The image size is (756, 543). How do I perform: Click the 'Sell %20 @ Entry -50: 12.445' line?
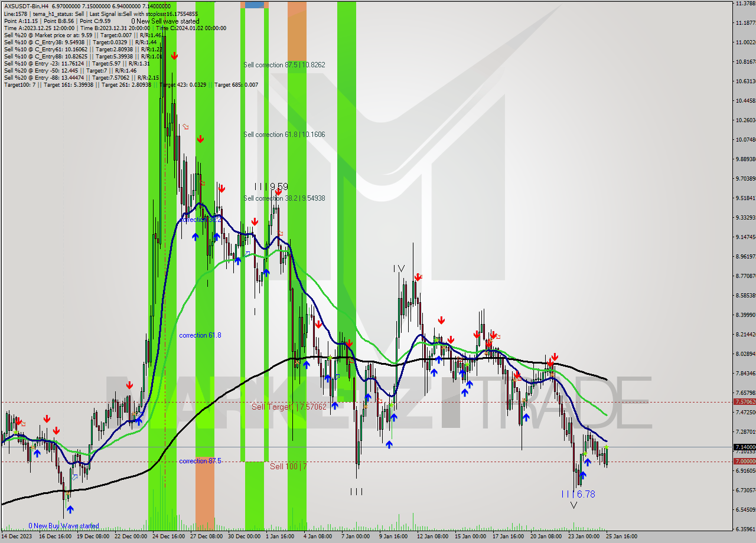coord(70,70)
